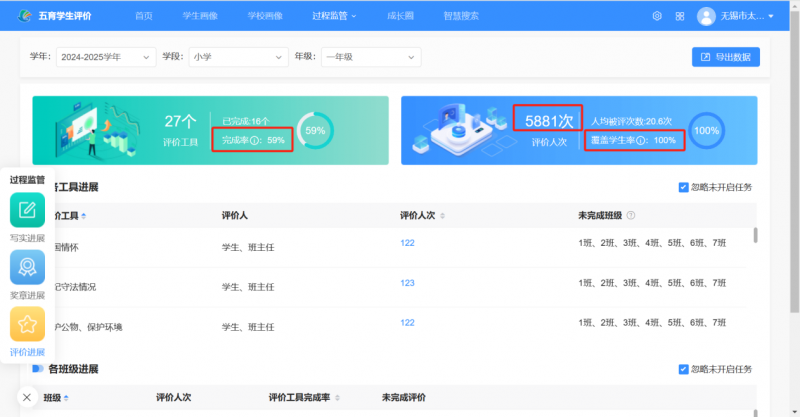This screenshot has width=800, height=417.
Task: Uncheck 忽略未开启任务 for tool progress
Action: [x=683, y=187]
